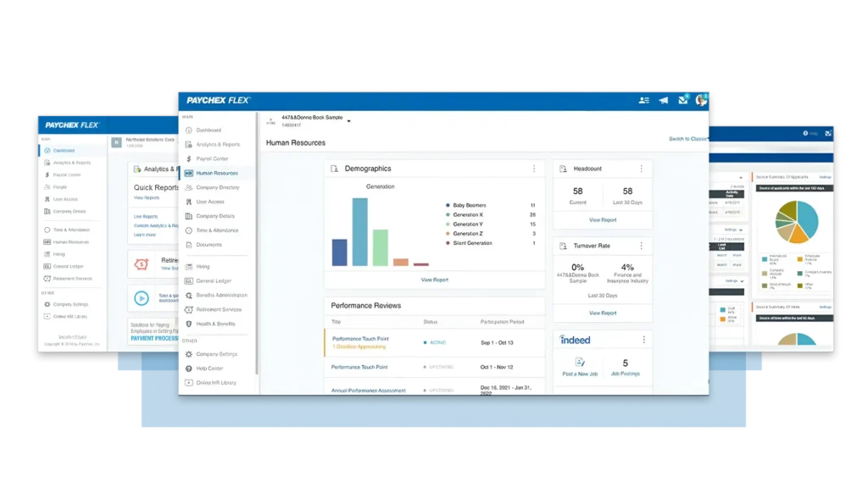The width and height of the screenshot is (868, 488).
Task: Open the Demographics card three-dot menu
Action: [x=534, y=169]
